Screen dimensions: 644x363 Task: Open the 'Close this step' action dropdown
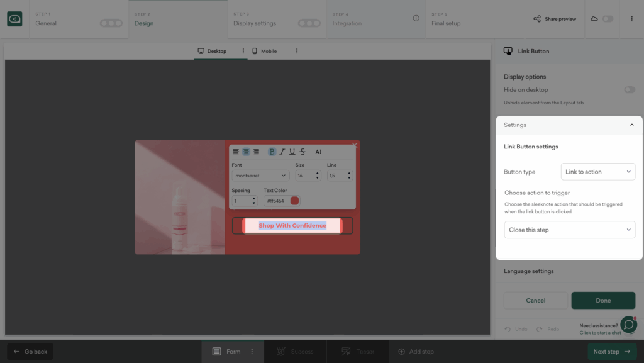(569, 230)
